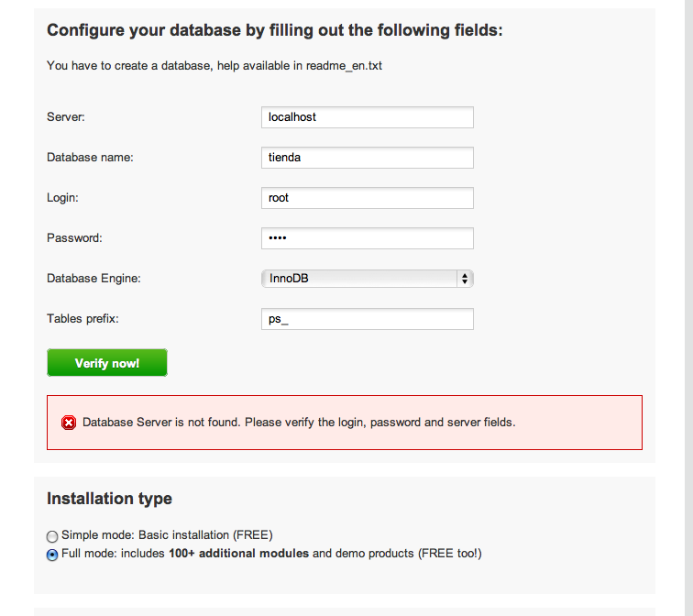This screenshot has width=693, height=616.
Task: Click the 'Configure your database' heading
Action: pyautogui.click(x=275, y=30)
